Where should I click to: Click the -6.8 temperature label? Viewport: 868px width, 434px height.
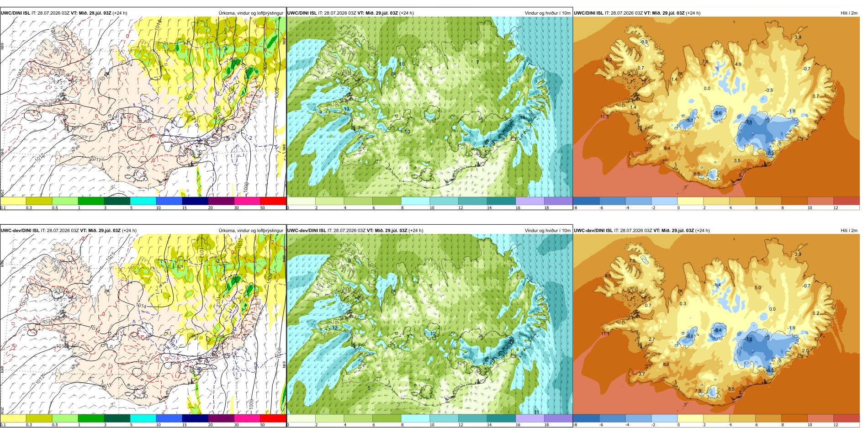(x=770, y=370)
